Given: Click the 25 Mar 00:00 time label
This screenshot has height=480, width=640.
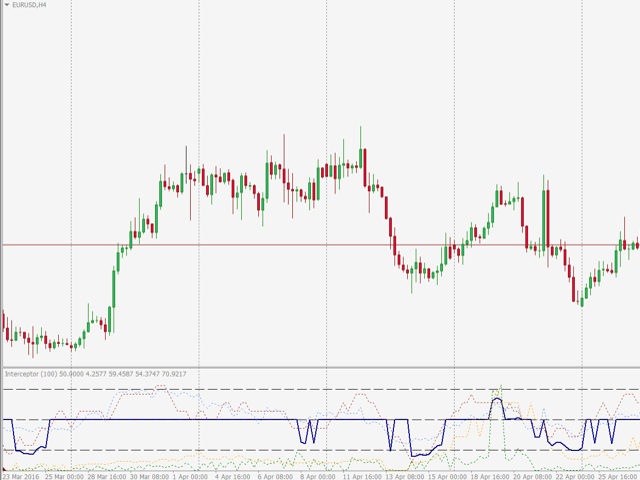Looking at the screenshot, I should point(63,475).
